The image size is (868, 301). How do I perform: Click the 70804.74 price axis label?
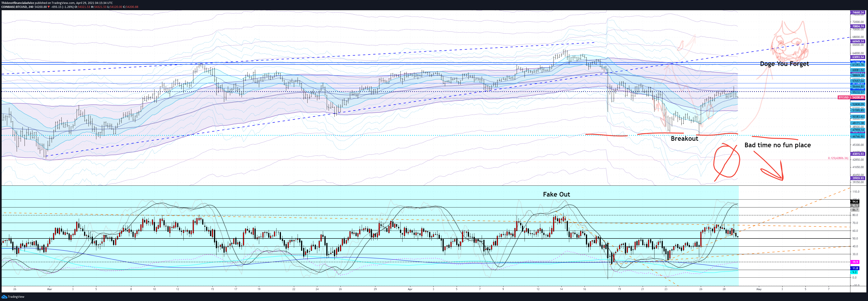coord(858,26)
